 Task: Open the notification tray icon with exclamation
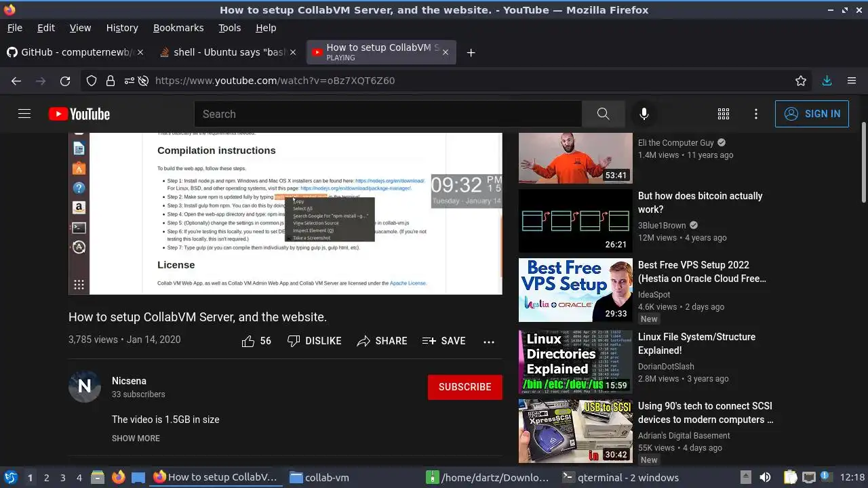pos(826,477)
